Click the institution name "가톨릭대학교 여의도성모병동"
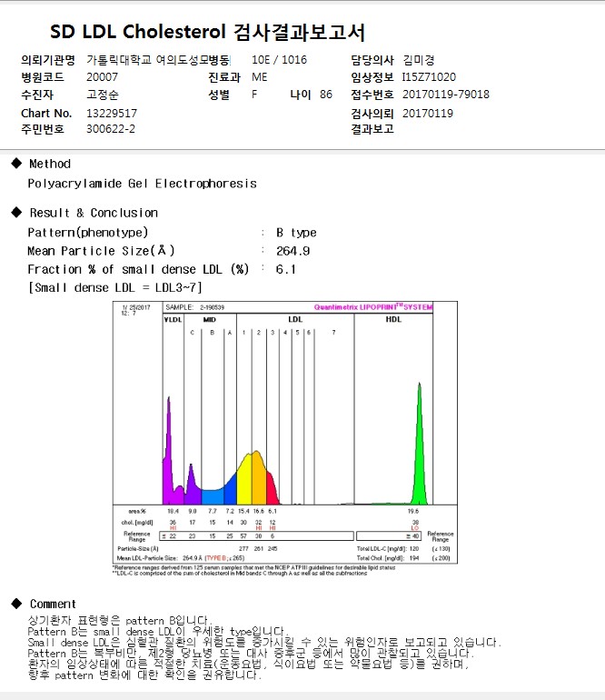Image resolution: width=605 pixels, height=700 pixels. [x=159, y=60]
